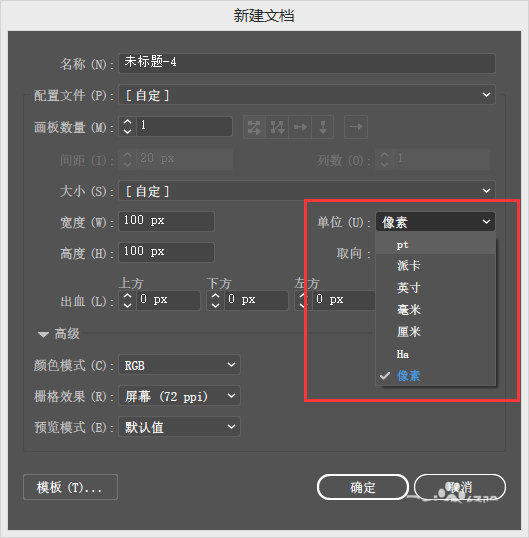Decrease the 上方 bleed stepper value
Image resolution: width=529 pixels, height=538 pixels.
[x=128, y=305]
